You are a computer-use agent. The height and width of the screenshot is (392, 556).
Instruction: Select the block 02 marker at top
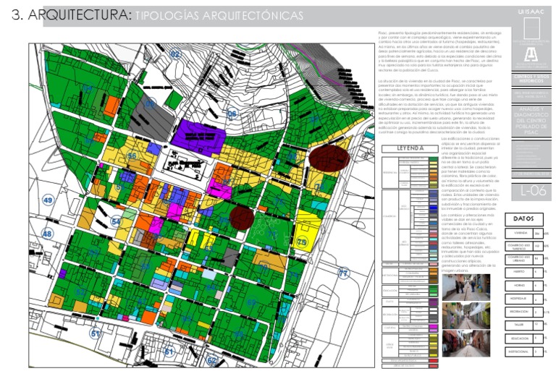click(174, 54)
